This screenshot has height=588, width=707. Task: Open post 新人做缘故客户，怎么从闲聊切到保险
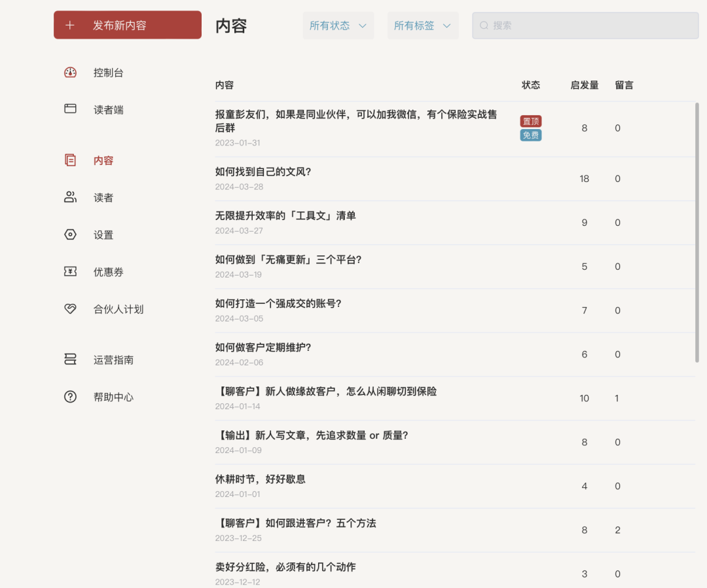tap(326, 392)
